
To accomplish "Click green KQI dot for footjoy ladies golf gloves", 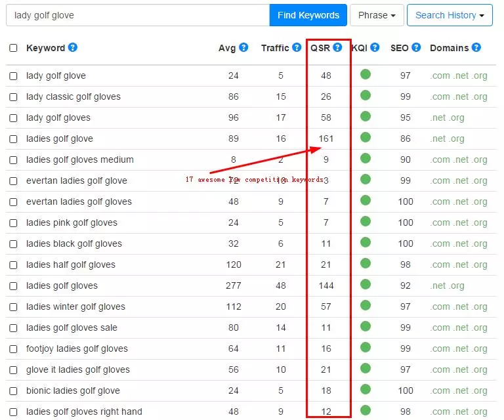I will 366,347.
